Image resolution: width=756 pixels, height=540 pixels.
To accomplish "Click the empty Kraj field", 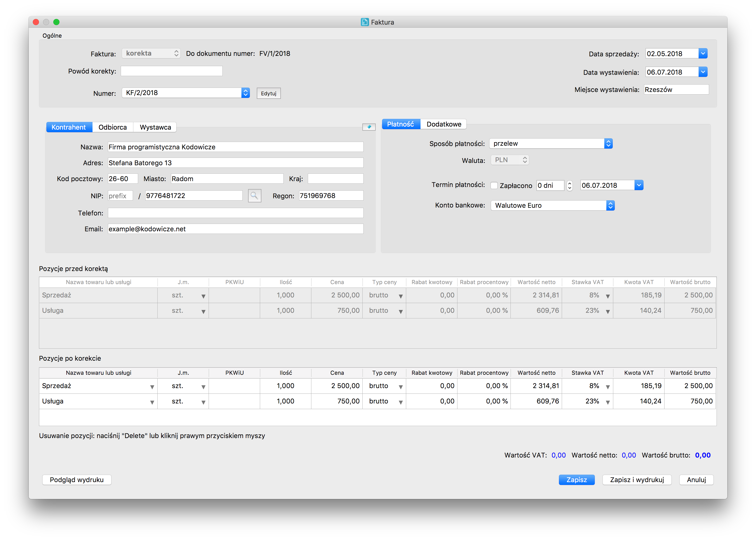I will click(336, 179).
